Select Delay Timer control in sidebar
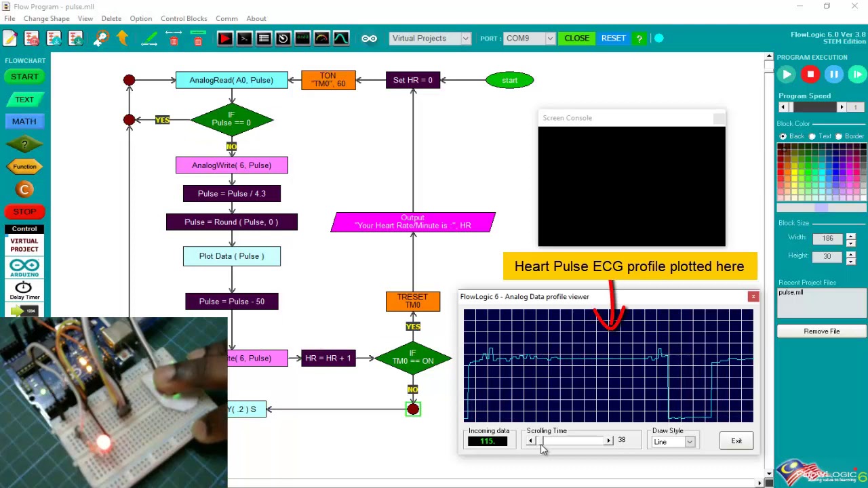This screenshot has width=868, height=488. pos(24,290)
